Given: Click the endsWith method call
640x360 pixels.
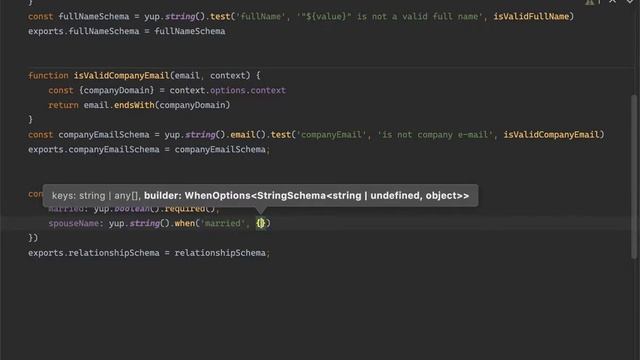Looking at the screenshot, I should [134, 105].
